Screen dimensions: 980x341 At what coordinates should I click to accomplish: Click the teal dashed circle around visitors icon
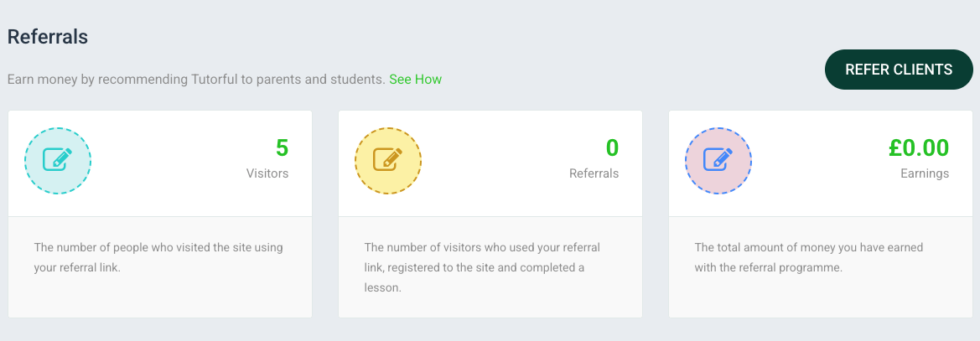(58, 161)
